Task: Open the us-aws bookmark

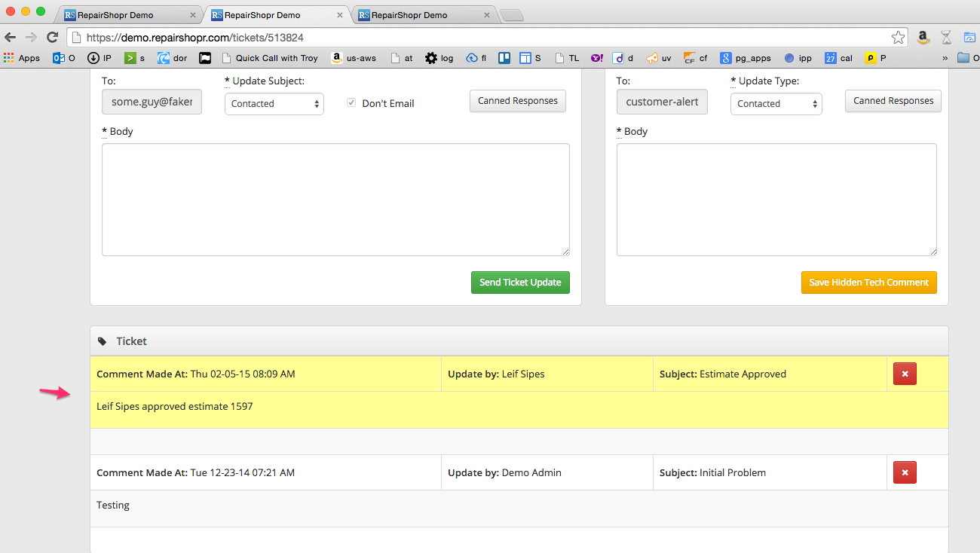Action: [x=354, y=58]
